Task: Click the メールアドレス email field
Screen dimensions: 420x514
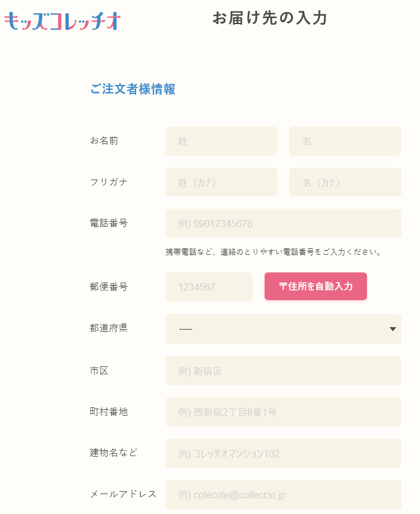Action: (x=283, y=494)
